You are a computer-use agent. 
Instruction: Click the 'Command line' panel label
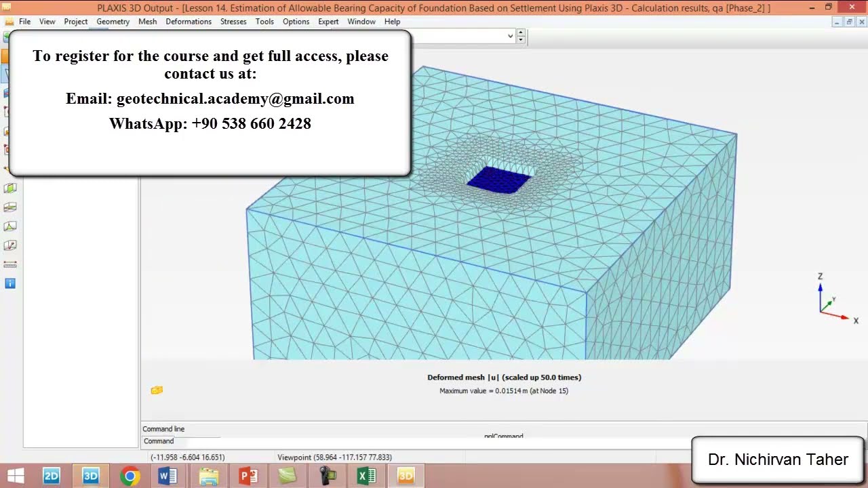pyautogui.click(x=163, y=429)
